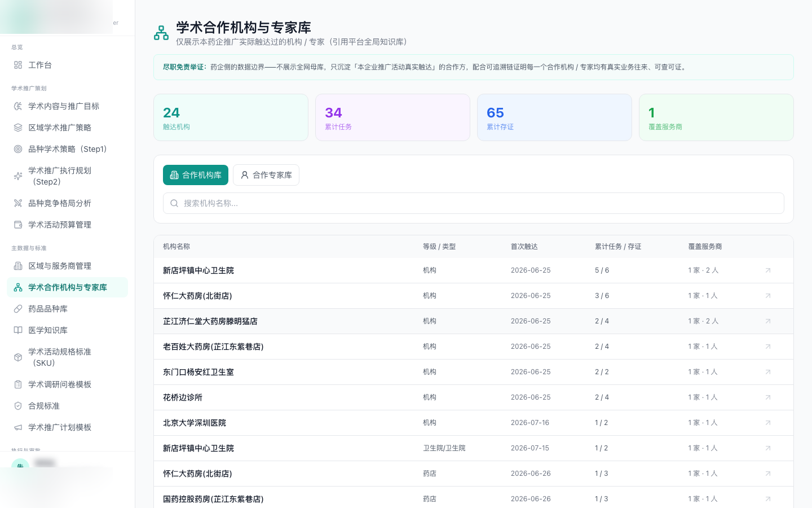Image resolution: width=812 pixels, height=508 pixels.
Task: Open 学术推广执行规划（Step2）
Action: tap(67, 176)
